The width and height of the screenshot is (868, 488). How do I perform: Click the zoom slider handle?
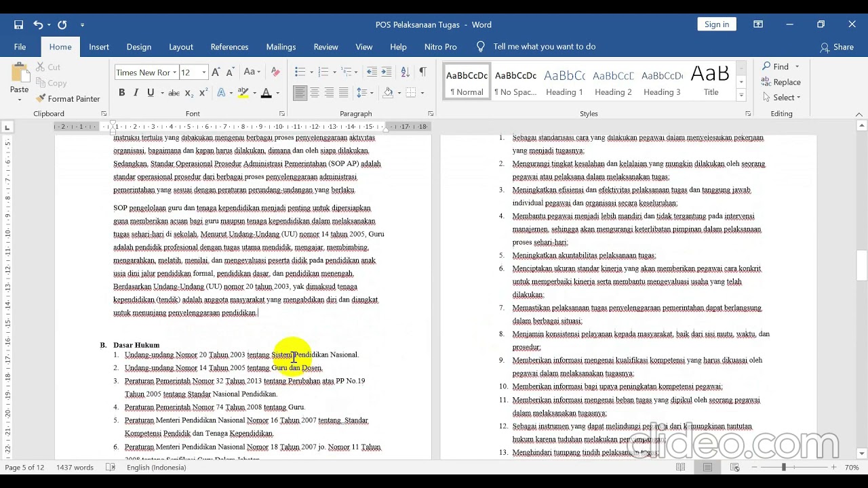[x=784, y=468]
